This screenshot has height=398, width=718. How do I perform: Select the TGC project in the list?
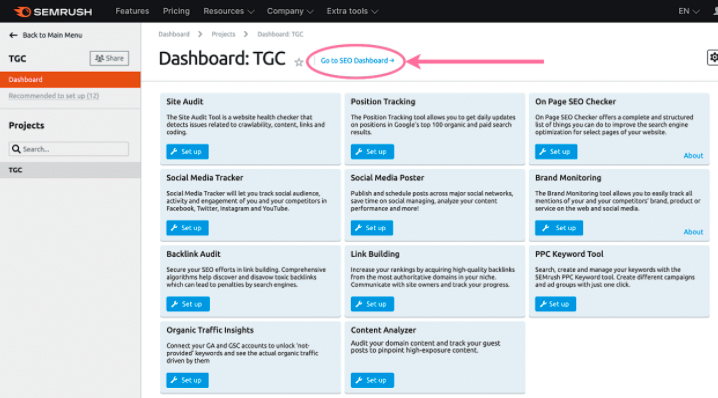(70, 170)
